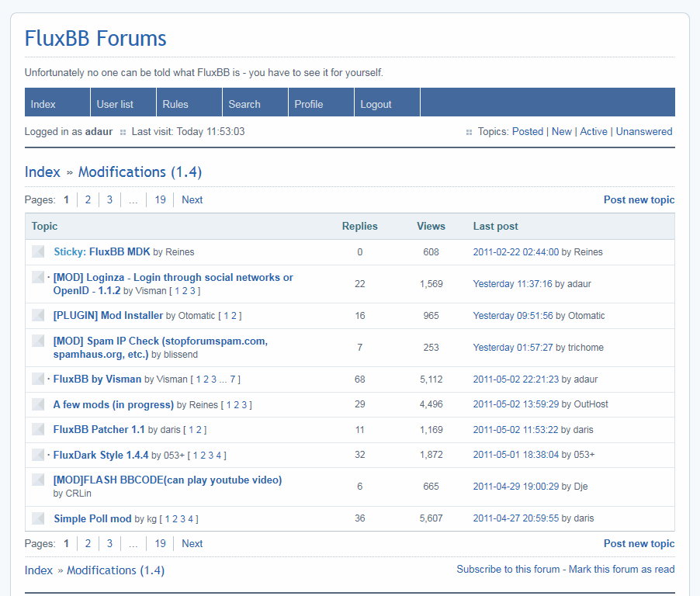Open the User list menu item
Screen dimensions: 700x596
pos(115,104)
